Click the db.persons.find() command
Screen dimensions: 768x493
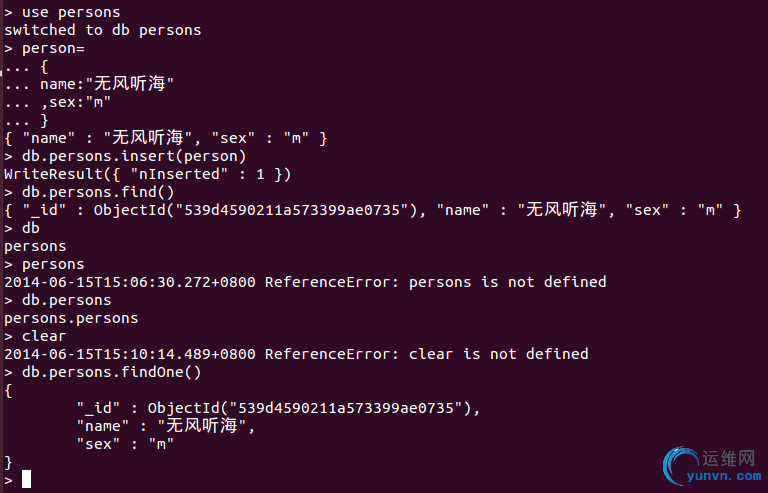(x=89, y=192)
